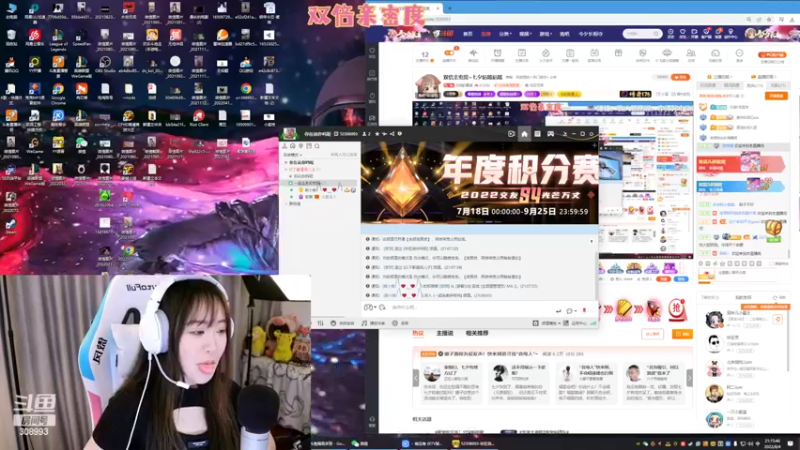Click the clock in the Windows system tray

point(772,443)
